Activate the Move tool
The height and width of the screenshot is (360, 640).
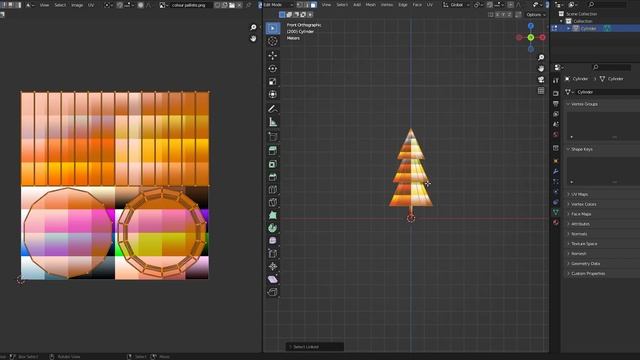(x=273, y=56)
